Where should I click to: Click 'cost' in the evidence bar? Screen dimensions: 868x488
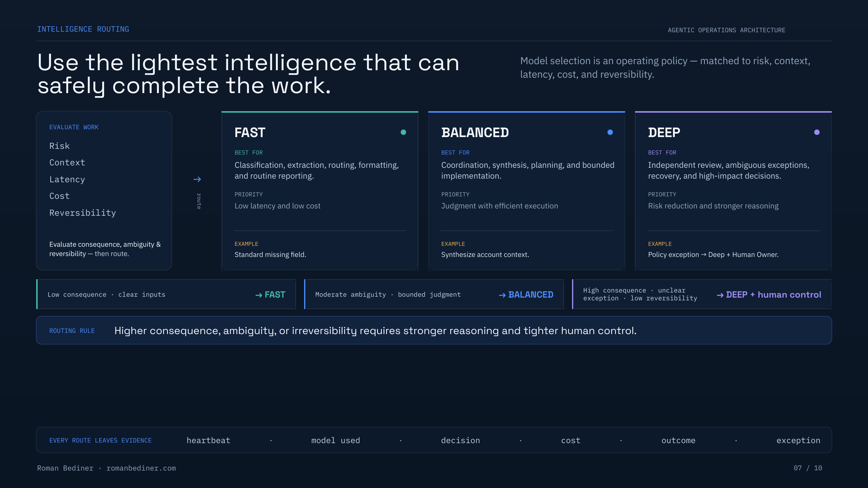pos(571,440)
